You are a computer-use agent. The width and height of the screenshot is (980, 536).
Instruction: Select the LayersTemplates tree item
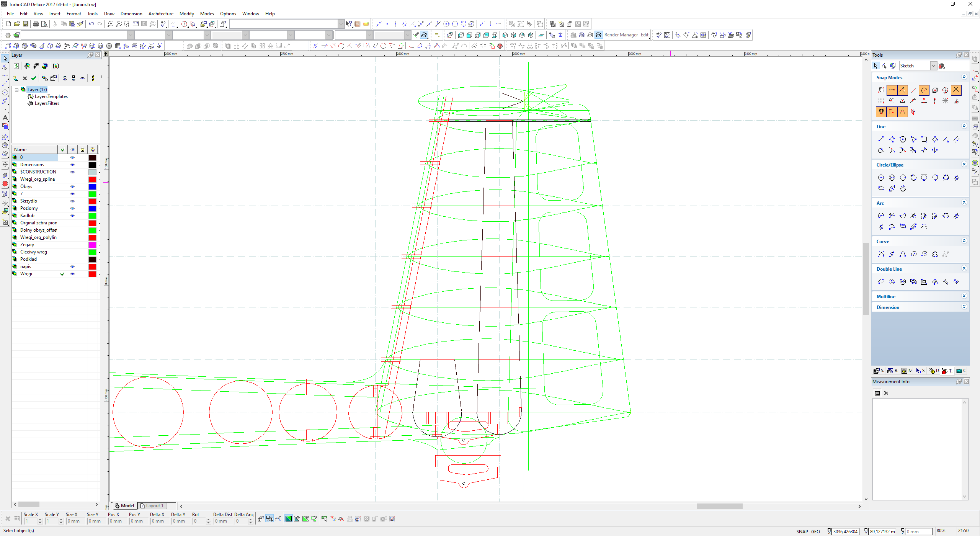[51, 96]
